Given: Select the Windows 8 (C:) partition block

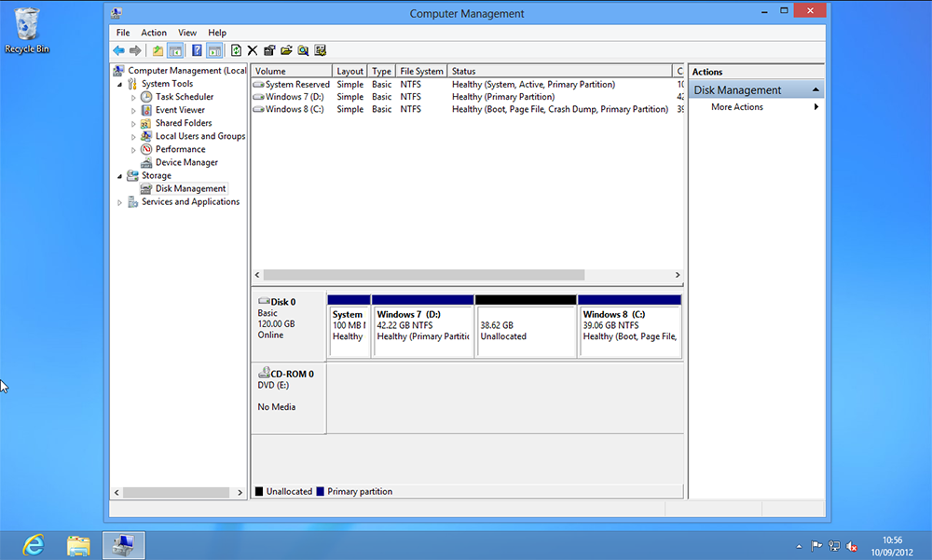Looking at the screenshot, I should [629, 326].
